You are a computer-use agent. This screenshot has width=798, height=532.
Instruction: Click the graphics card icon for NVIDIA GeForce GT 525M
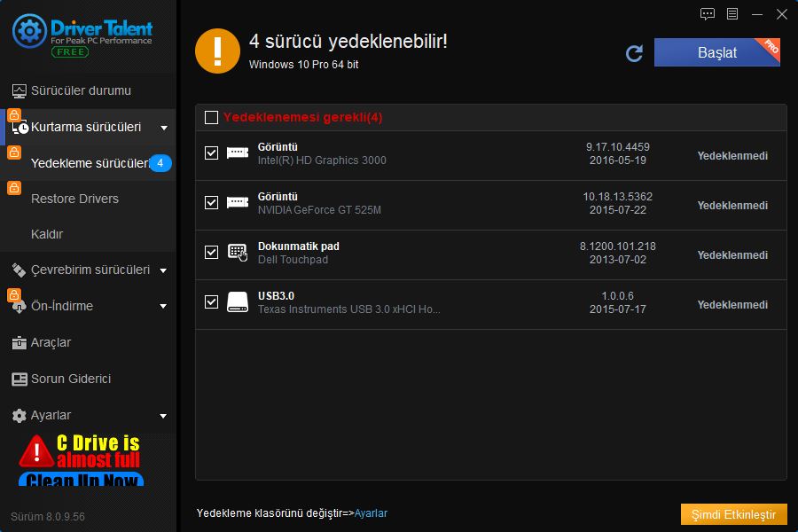coord(238,203)
